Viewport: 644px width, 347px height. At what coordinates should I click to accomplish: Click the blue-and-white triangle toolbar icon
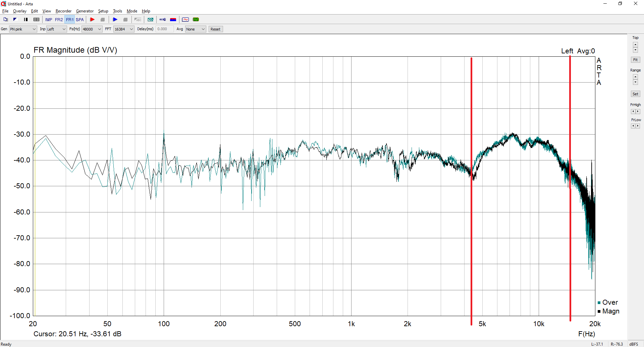[x=15, y=19]
